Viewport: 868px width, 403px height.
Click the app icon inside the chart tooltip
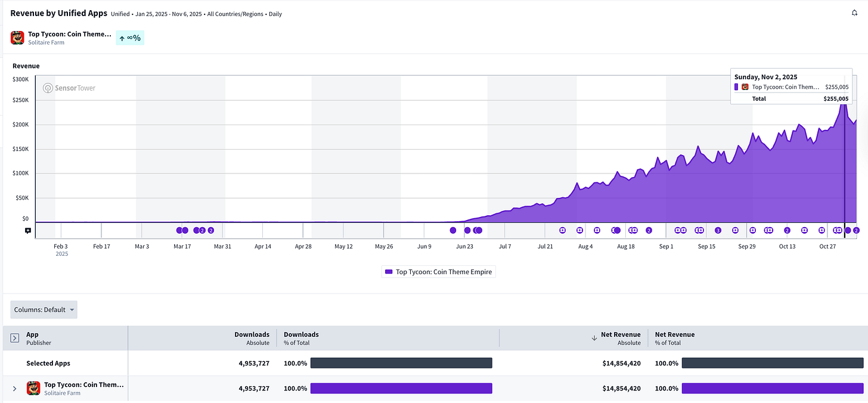pyautogui.click(x=745, y=87)
